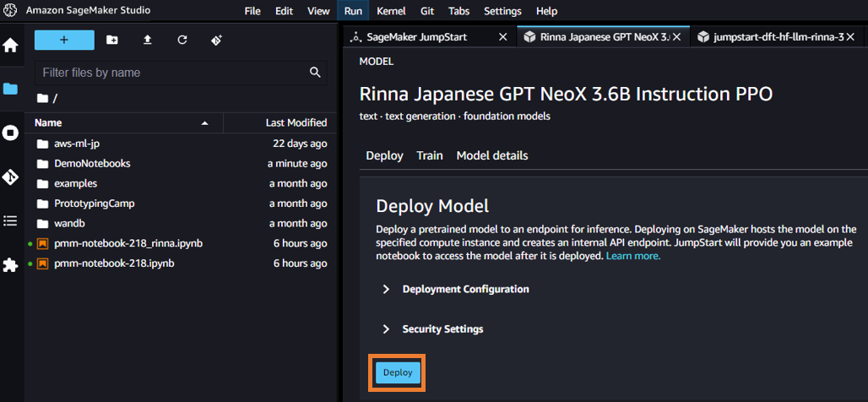
Task: Open the File Browser folder sidebar icon
Action: (x=11, y=89)
